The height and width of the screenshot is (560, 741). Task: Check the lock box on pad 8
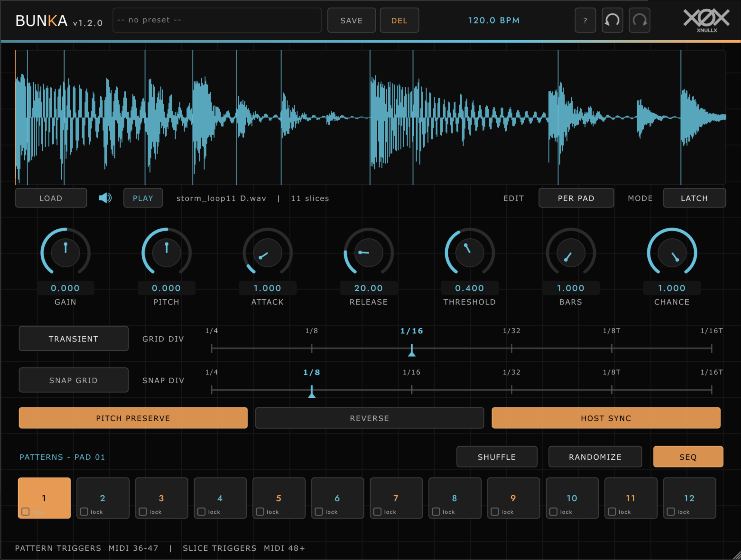(x=436, y=512)
